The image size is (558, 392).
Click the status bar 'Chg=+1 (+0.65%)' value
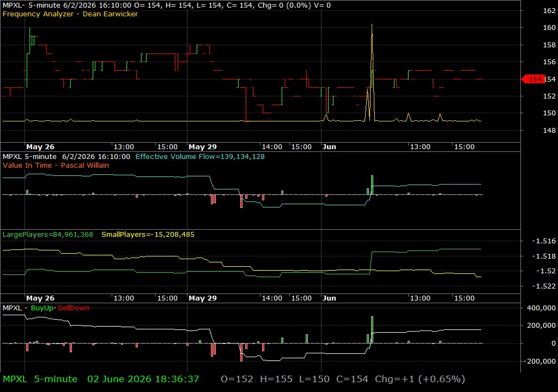click(x=420, y=379)
